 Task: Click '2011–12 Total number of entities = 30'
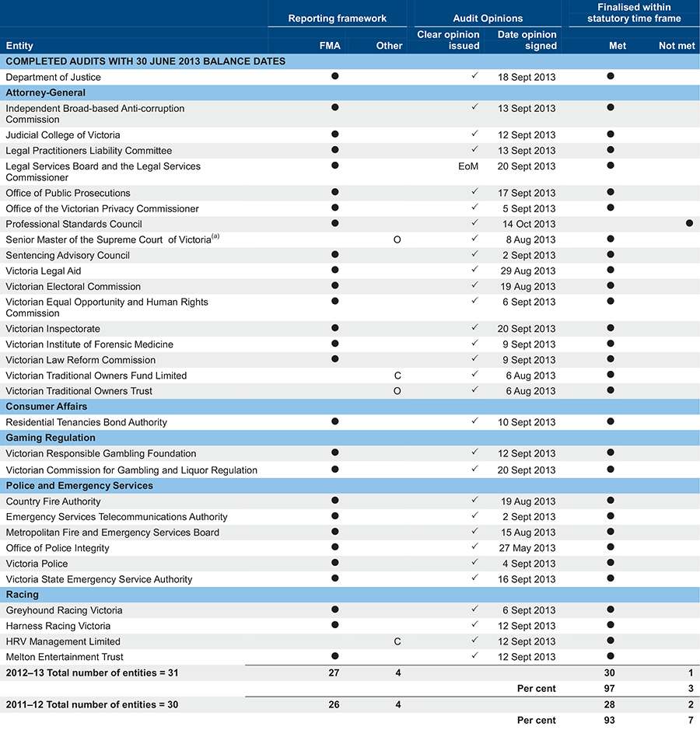point(92,704)
